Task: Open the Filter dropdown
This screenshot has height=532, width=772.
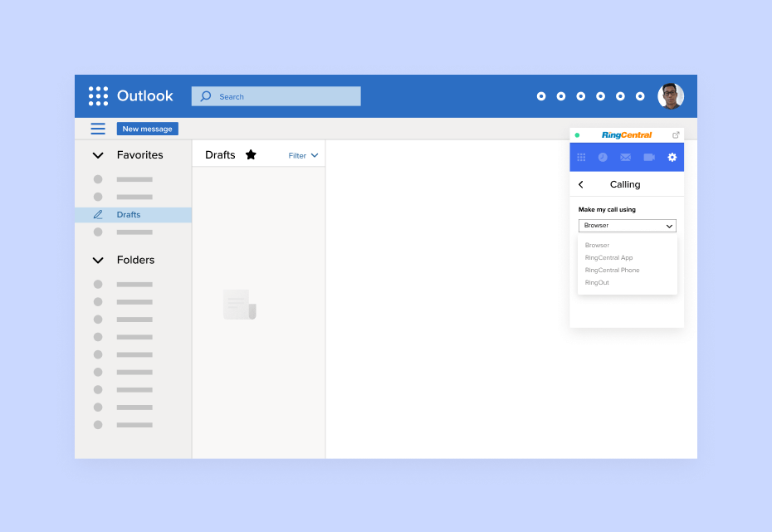Action: tap(303, 155)
